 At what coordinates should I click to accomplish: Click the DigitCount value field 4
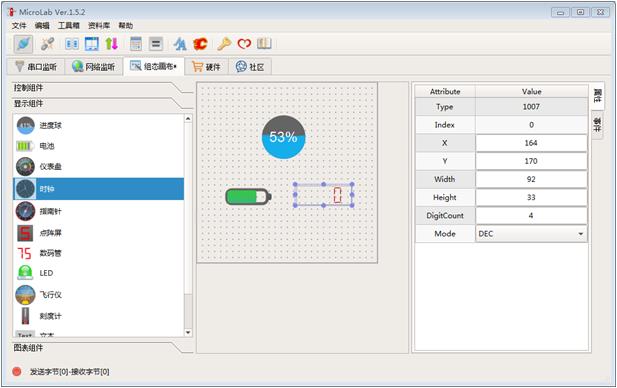(x=531, y=215)
